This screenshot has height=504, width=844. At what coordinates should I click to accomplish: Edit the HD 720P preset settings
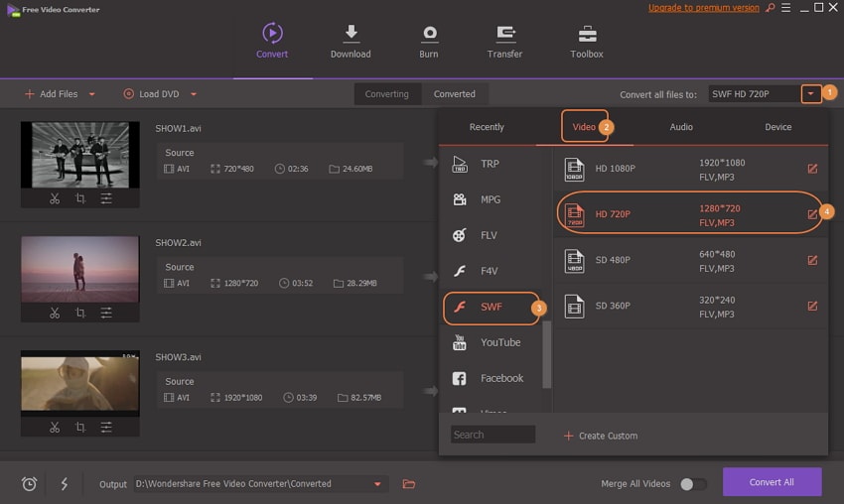click(x=812, y=214)
